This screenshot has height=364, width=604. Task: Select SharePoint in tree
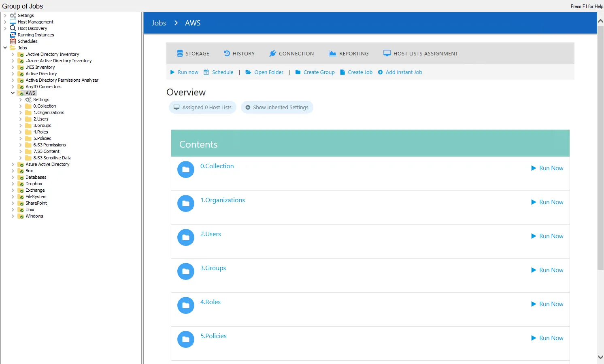36,203
